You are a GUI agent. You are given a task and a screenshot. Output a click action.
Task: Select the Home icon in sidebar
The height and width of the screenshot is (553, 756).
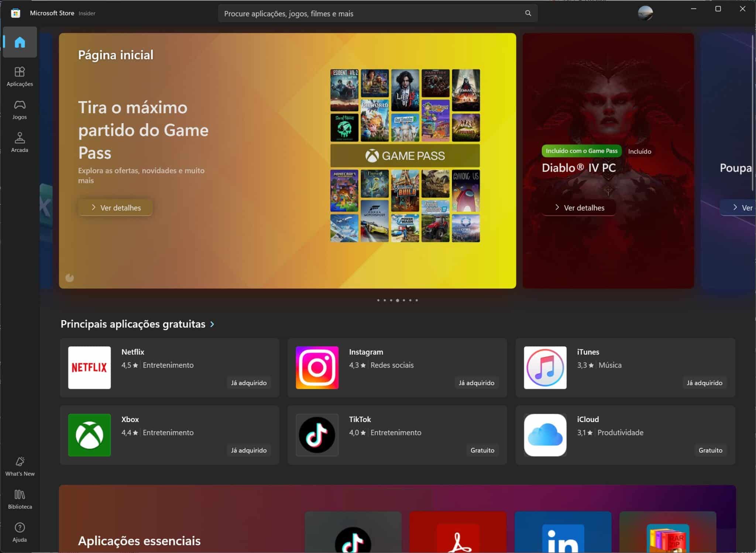pos(20,42)
